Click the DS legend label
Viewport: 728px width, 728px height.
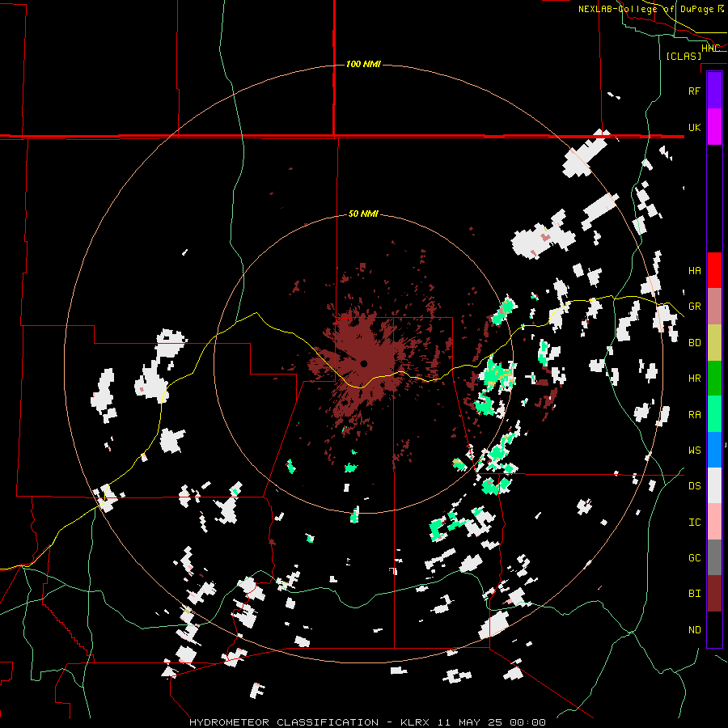(x=694, y=486)
